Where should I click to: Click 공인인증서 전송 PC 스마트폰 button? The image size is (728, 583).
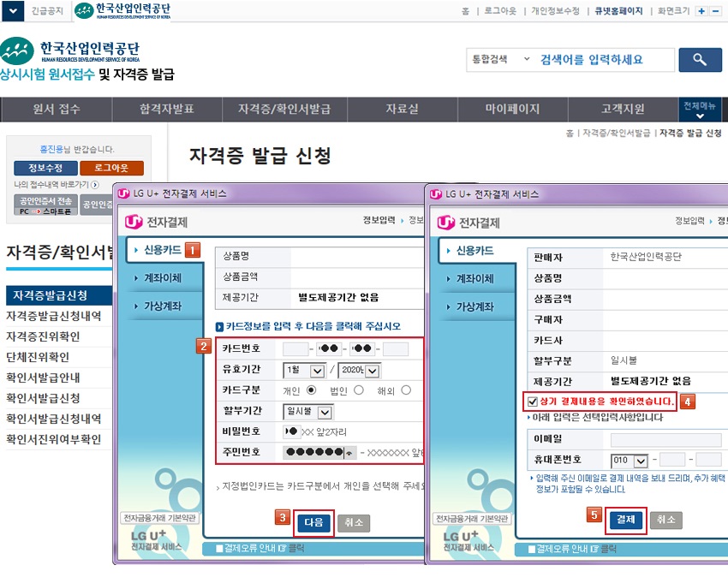click(x=45, y=205)
